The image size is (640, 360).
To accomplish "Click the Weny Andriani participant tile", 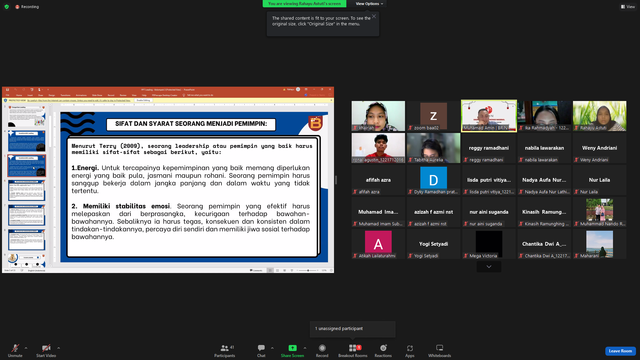I will [x=599, y=148].
